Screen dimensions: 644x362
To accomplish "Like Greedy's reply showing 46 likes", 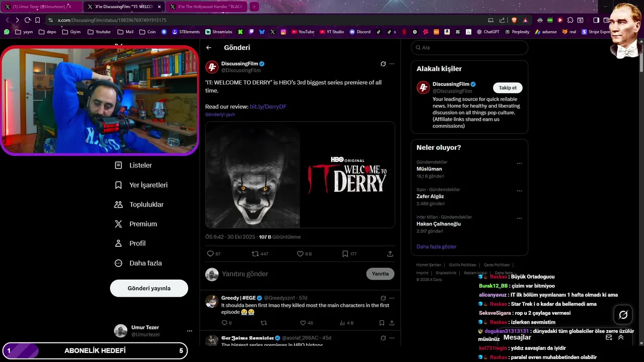I will coord(302,323).
